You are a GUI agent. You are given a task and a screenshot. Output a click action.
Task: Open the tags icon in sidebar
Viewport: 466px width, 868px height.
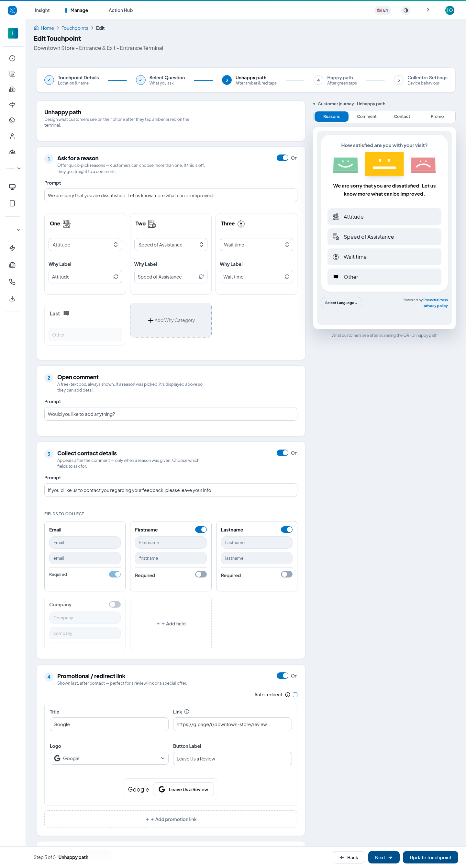(x=12, y=120)
